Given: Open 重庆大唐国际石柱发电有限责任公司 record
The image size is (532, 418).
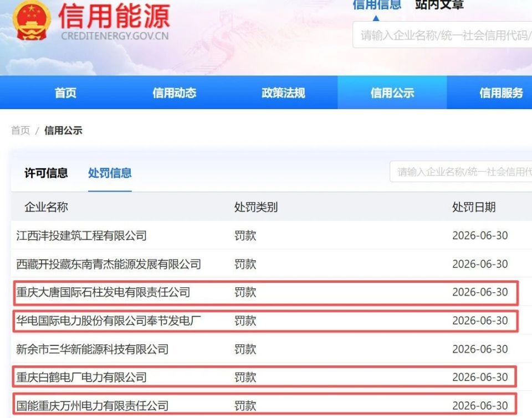Looking at the screenshot, I should (x=103, y=292).
